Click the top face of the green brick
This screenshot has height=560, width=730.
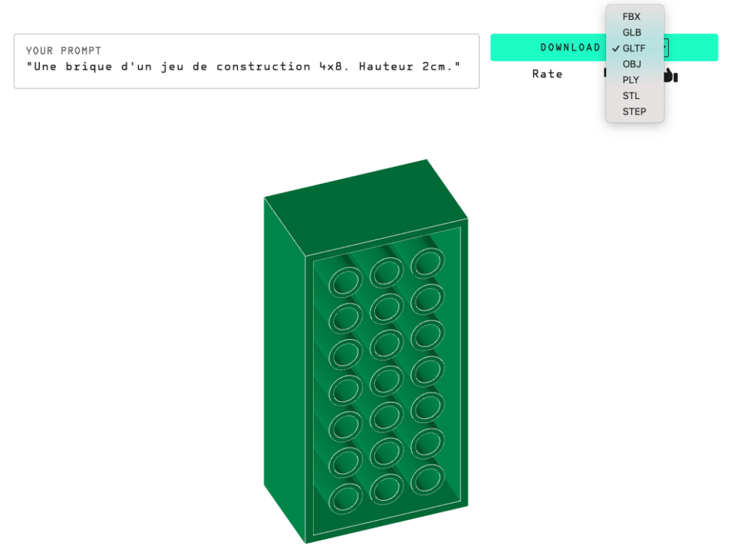click(364, 204)
